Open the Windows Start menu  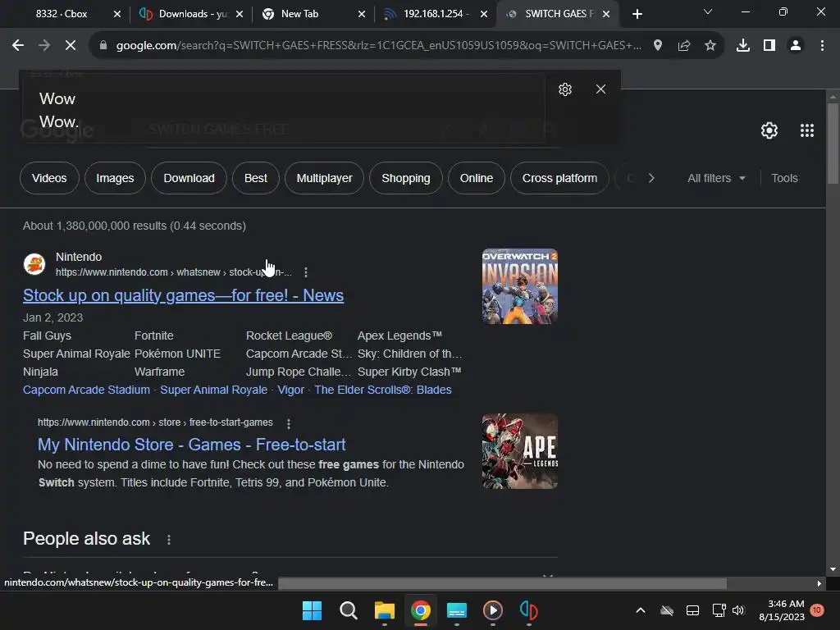(312, 610)
